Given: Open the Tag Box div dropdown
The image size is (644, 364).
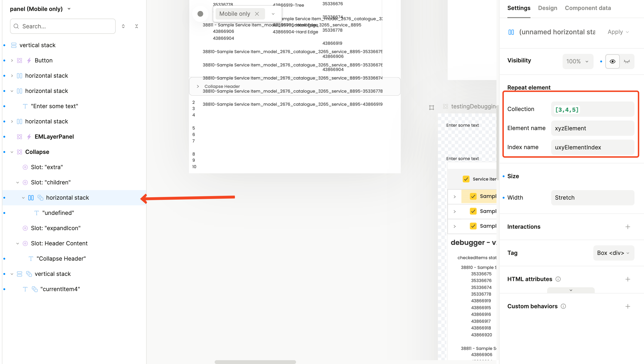Looking at the screenshot, I should pyautogui.click(x=613, y=253).
